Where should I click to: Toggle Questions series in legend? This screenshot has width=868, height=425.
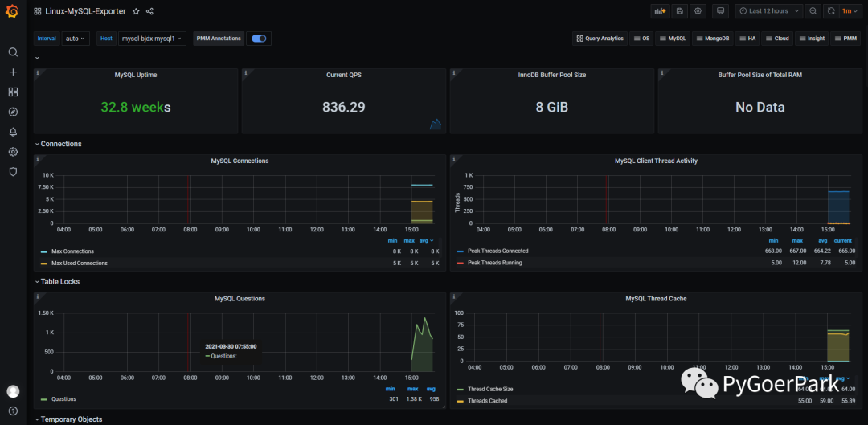click(x=63, y=398)
